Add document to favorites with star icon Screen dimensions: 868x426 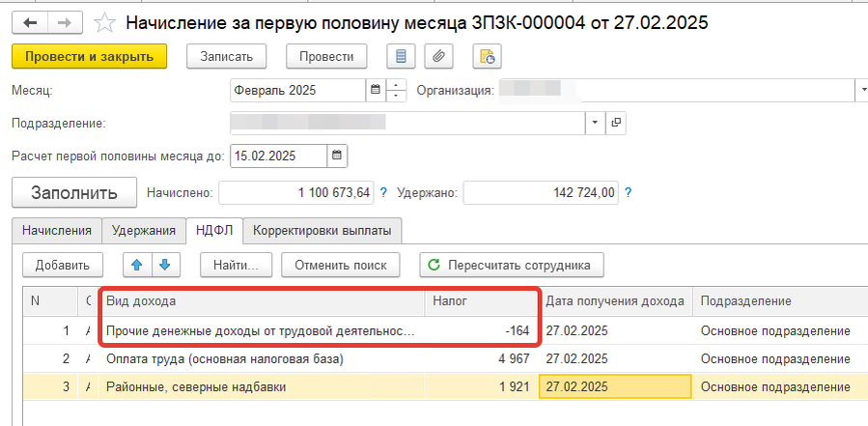104,23
